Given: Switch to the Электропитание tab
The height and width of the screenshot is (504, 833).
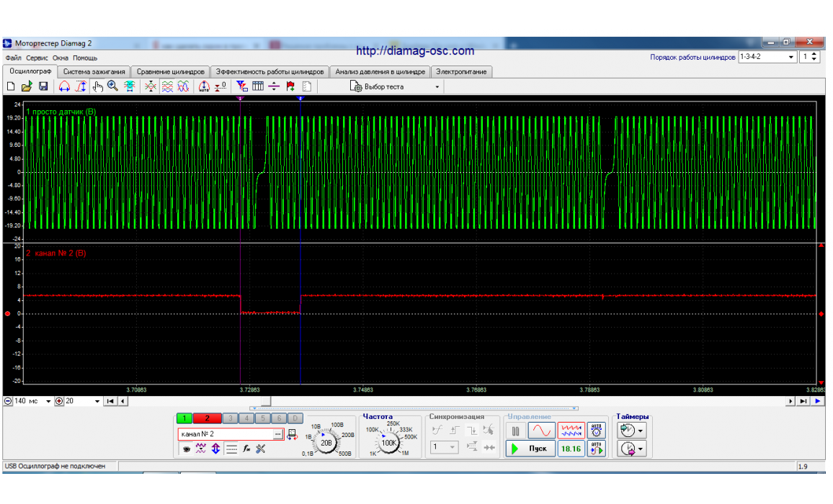Looking at the screenshot, I should 461,72.
